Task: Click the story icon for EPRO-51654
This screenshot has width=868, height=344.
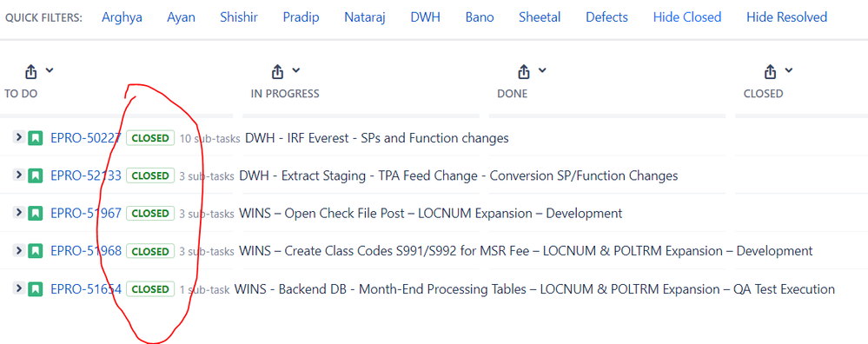Action: tap(36, 288)
